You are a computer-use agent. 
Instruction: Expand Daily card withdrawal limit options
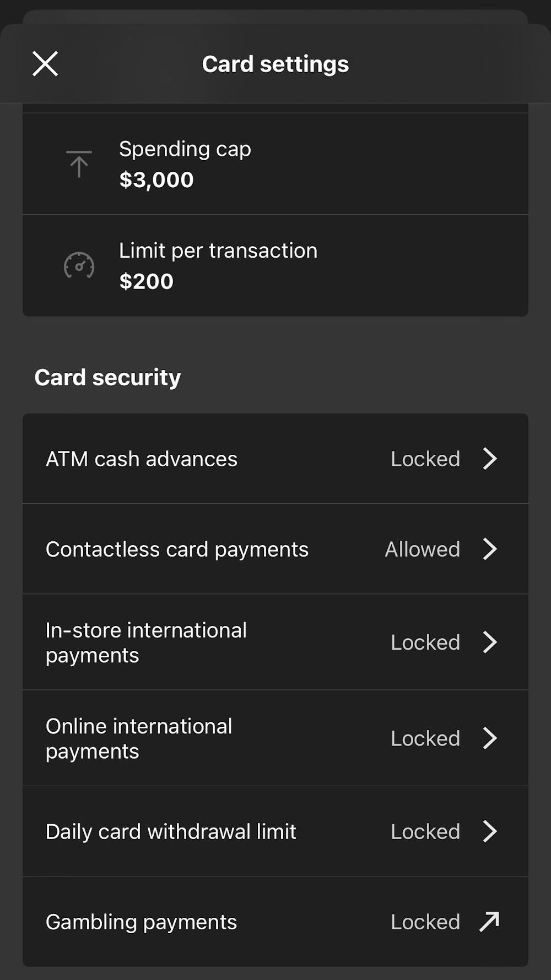pos(275,831)
